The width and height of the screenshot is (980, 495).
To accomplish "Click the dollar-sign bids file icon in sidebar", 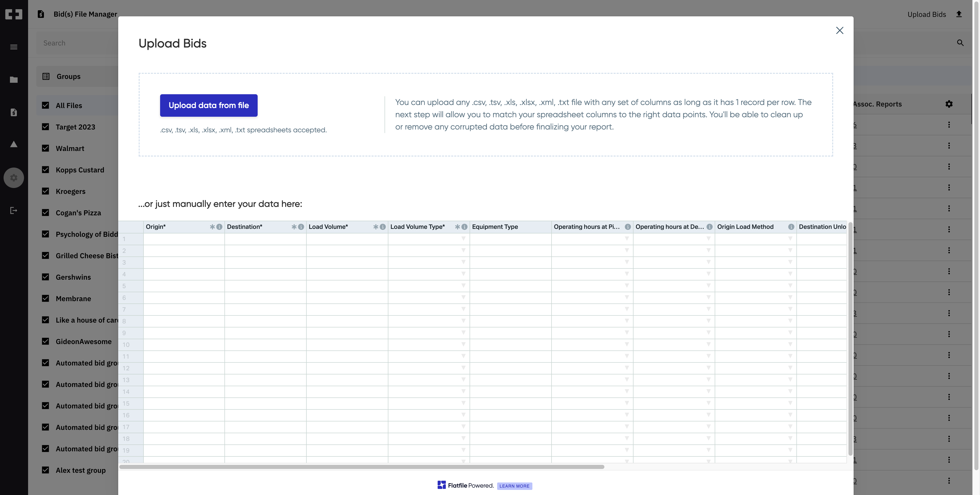I will (14, 112).
